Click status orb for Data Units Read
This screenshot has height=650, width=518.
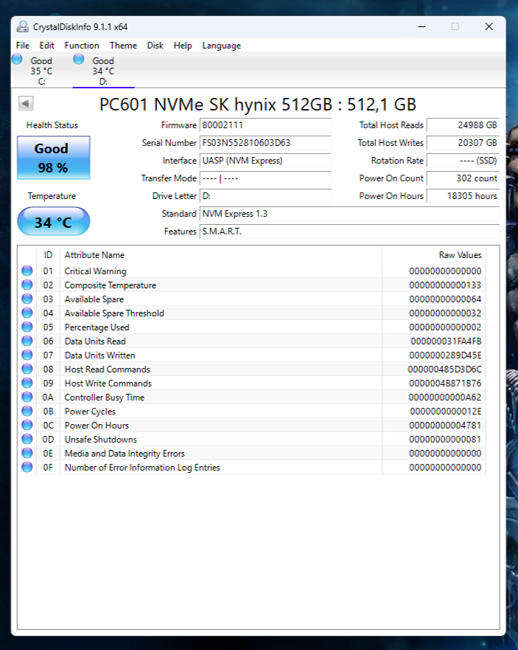(x=27, y=341)
